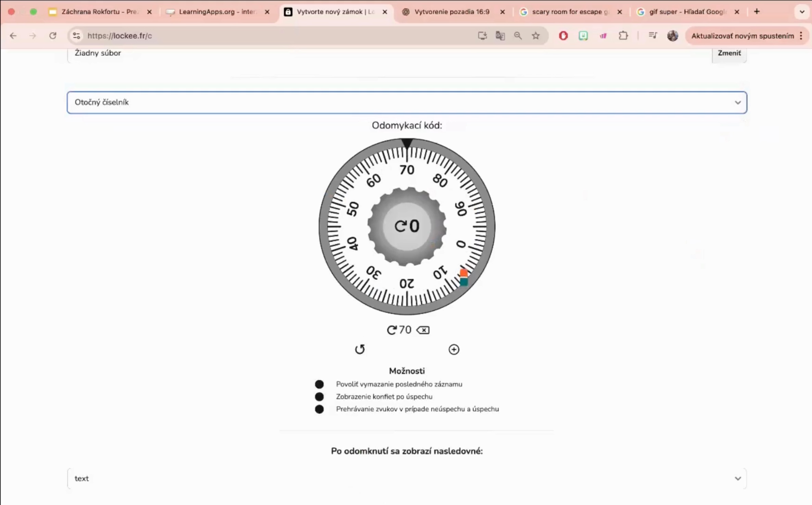Switch to the LearningApps.org tab
This screenshot has height=505, width=812.
tap(217, 12)
